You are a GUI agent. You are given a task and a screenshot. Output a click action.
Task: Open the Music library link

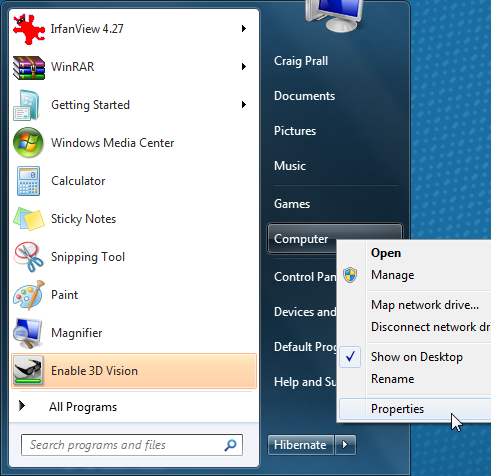290,166
